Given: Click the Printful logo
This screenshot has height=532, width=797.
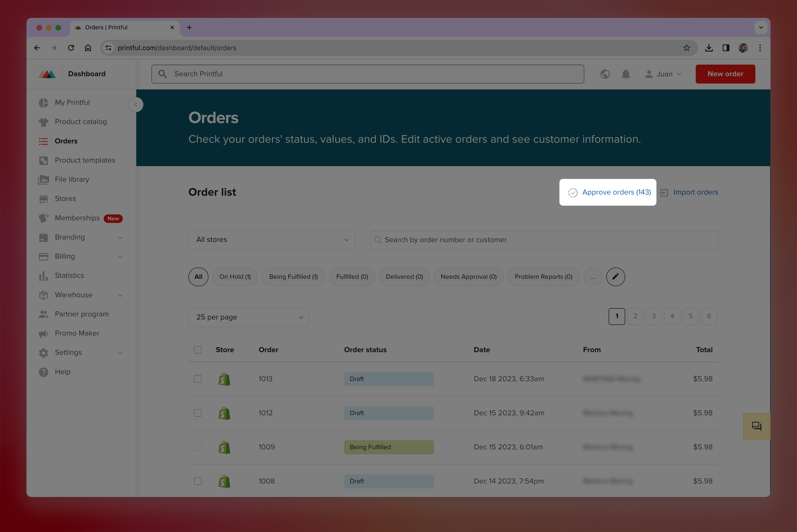Looking at the screenshot, I should click(47, 74).
